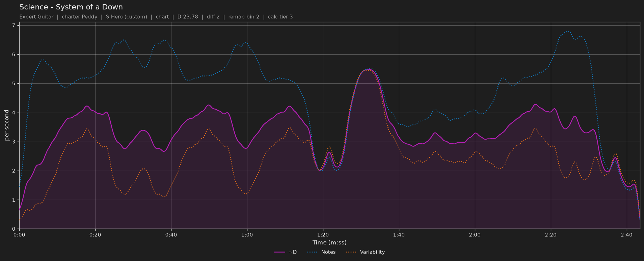The height and width of the screenshot is (261, 644).
Task: Click the y-axis tick label "4"
Action: pos(14,113)
